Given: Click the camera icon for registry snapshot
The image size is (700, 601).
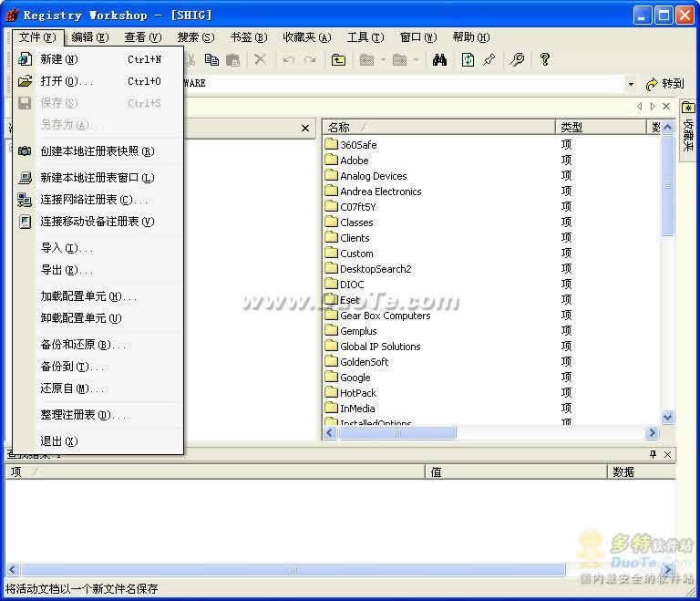Looking at the screenshot, I should point(25,151).
